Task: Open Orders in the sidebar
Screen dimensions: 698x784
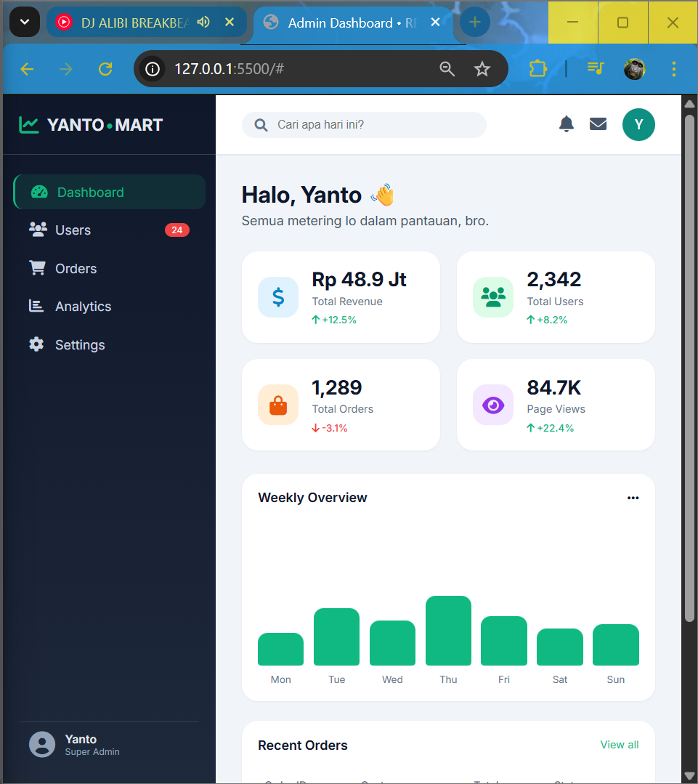Action: point(110,269)
